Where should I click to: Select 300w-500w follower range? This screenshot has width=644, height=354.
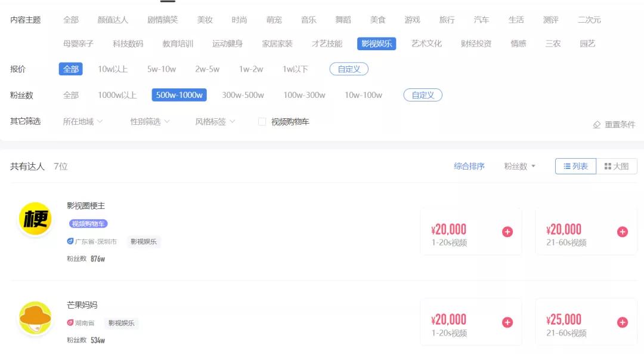[243, 95]
